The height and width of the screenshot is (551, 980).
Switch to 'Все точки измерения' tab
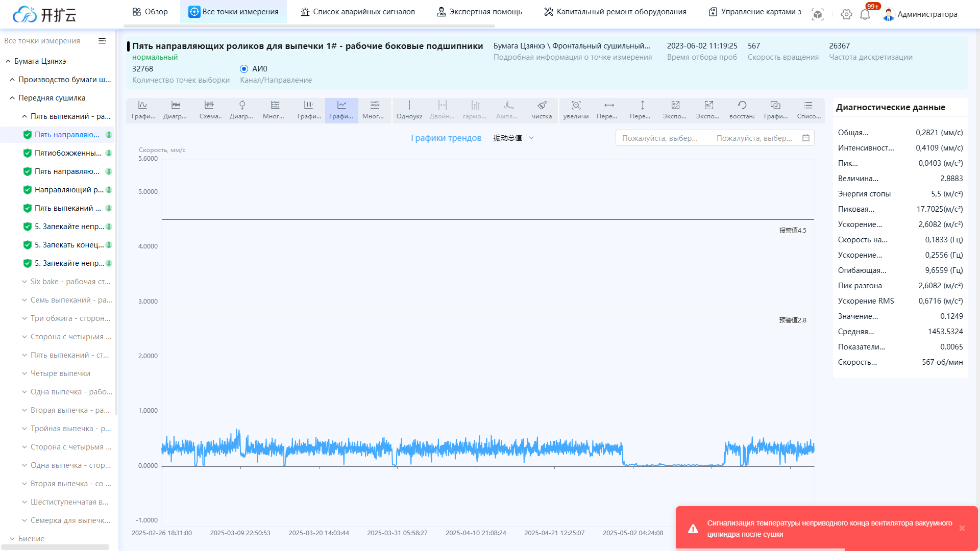click(234, 12)
